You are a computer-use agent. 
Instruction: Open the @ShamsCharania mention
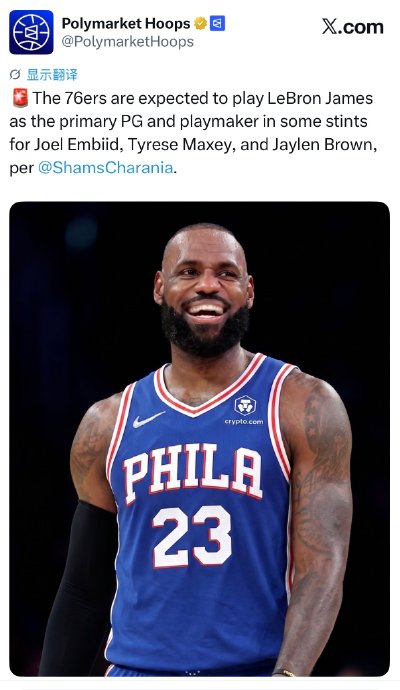[105, 168]
